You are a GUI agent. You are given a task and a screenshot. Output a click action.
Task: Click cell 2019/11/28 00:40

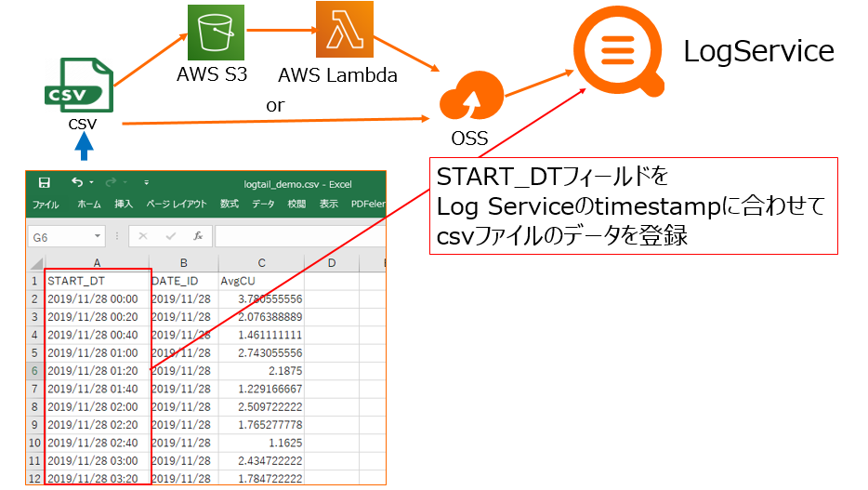(x=97, y=335)
